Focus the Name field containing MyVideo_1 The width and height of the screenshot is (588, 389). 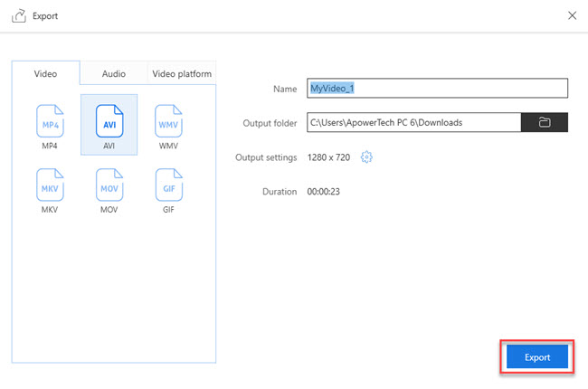(437, 88)
